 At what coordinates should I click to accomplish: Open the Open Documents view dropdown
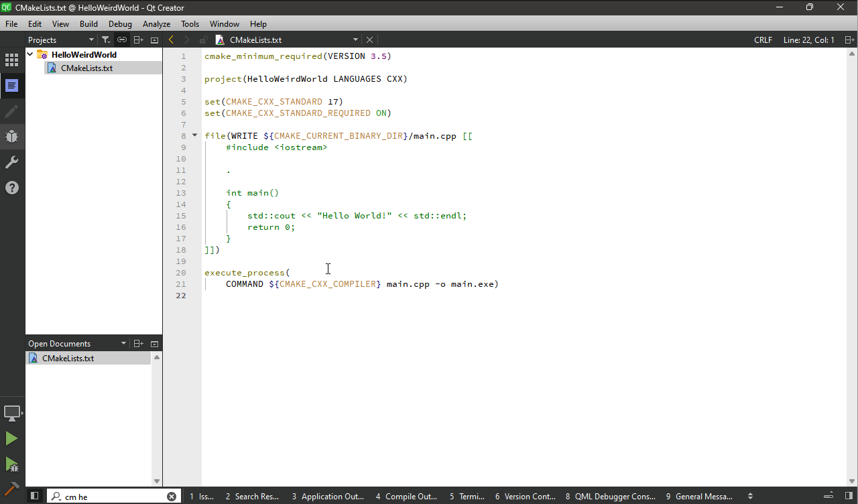(x=123, y=344)
